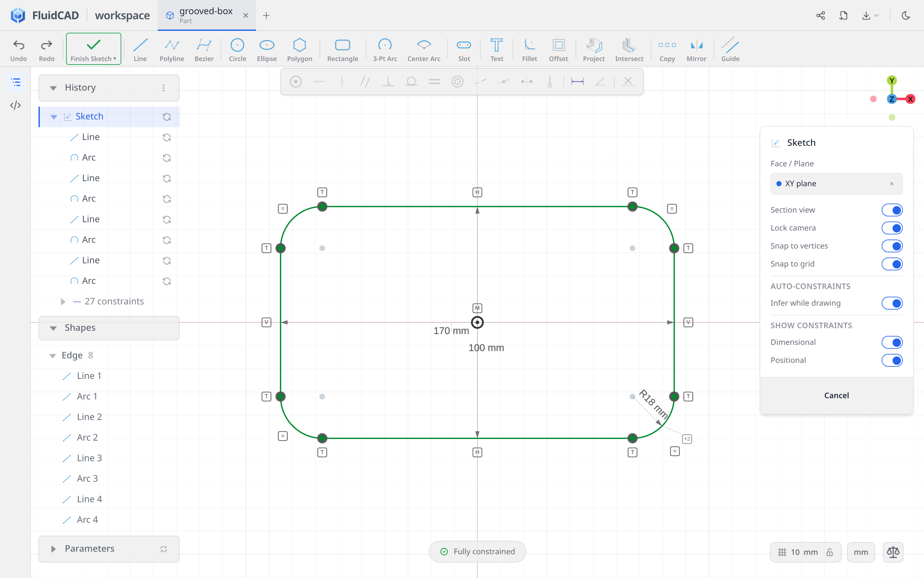Click the Undo button
This screenshot has height=578, width=924.
pyautogui.click(x=19, y=50)
